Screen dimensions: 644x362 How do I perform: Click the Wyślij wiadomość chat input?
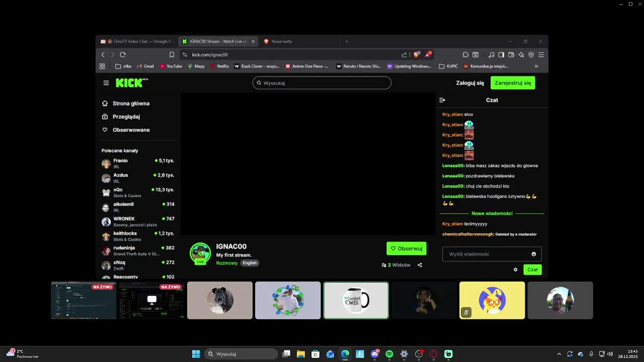click(x=492, y=254)
